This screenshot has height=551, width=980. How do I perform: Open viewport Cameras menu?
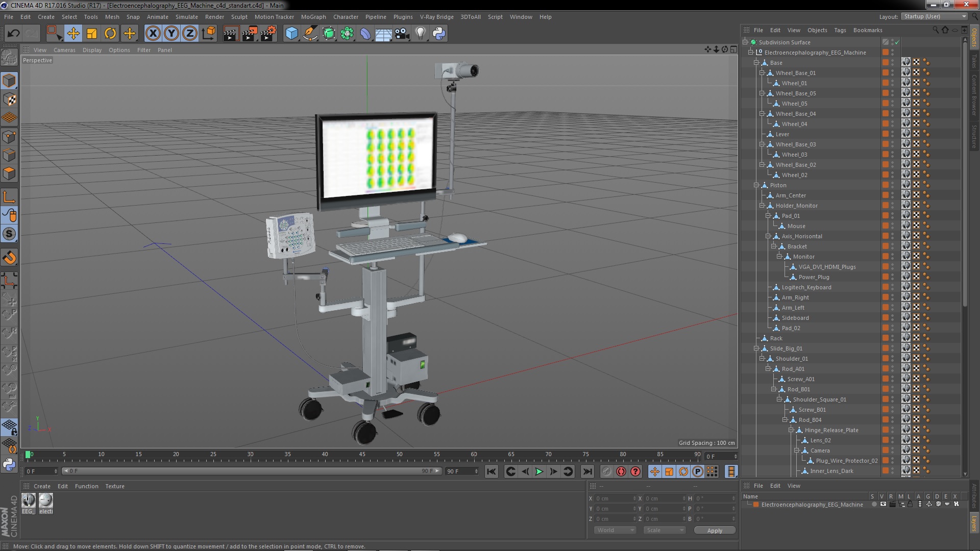pyautogui.click(x=64, y=50)
